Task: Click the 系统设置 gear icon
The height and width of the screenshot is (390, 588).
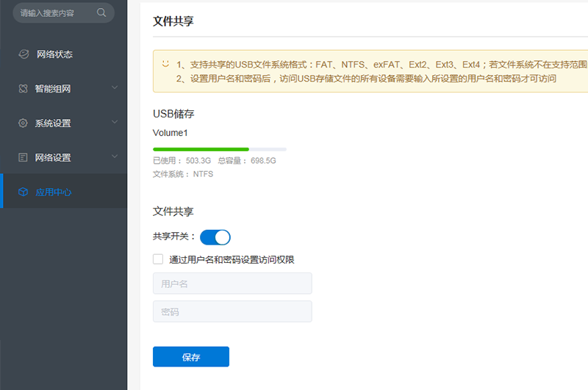Action: (24, 123)
